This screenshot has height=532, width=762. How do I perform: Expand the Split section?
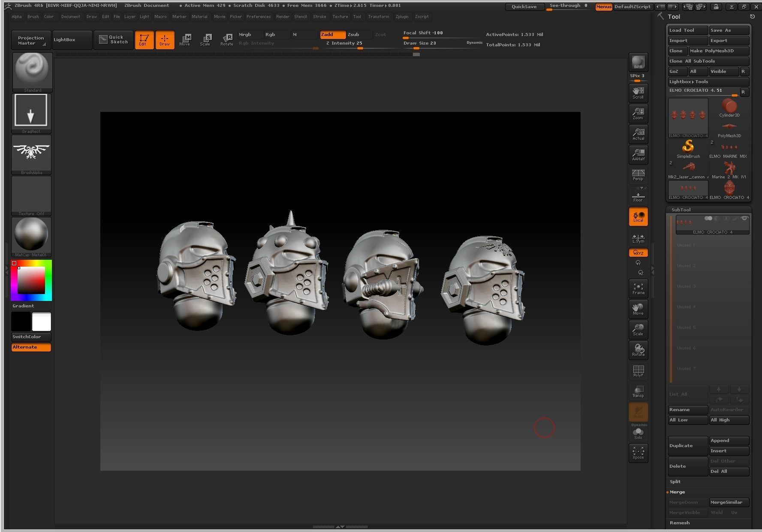[x=675, y=482]
